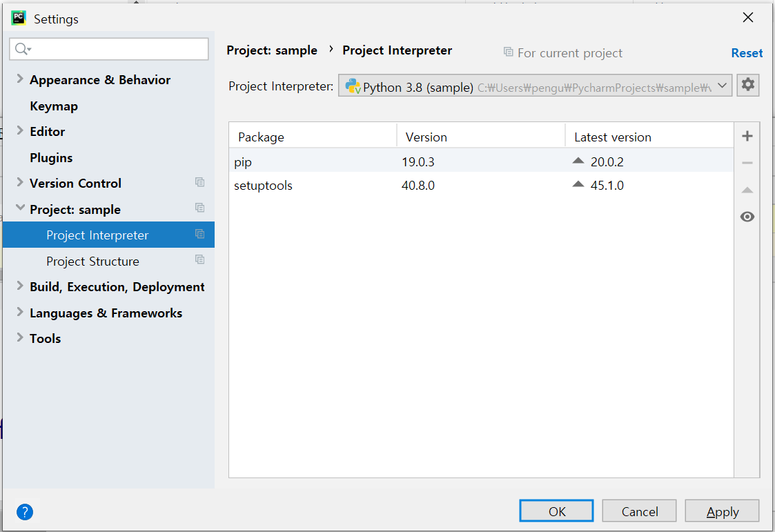Collapse the Project: sample section

click(20, 208)
